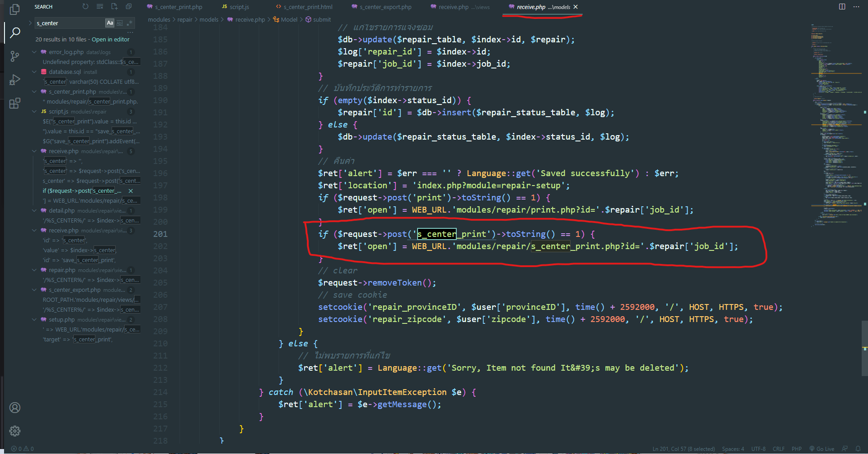Click receive.php in breadcrumb
Viewport: 868px width, 454px height.
point(246,19)
